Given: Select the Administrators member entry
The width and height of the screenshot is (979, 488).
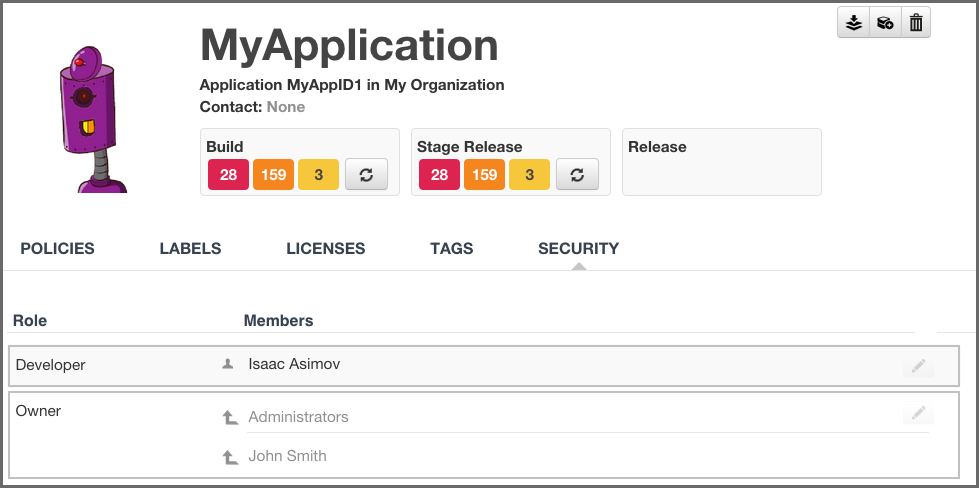Looking at the screenshot, I should coord(298,417).
